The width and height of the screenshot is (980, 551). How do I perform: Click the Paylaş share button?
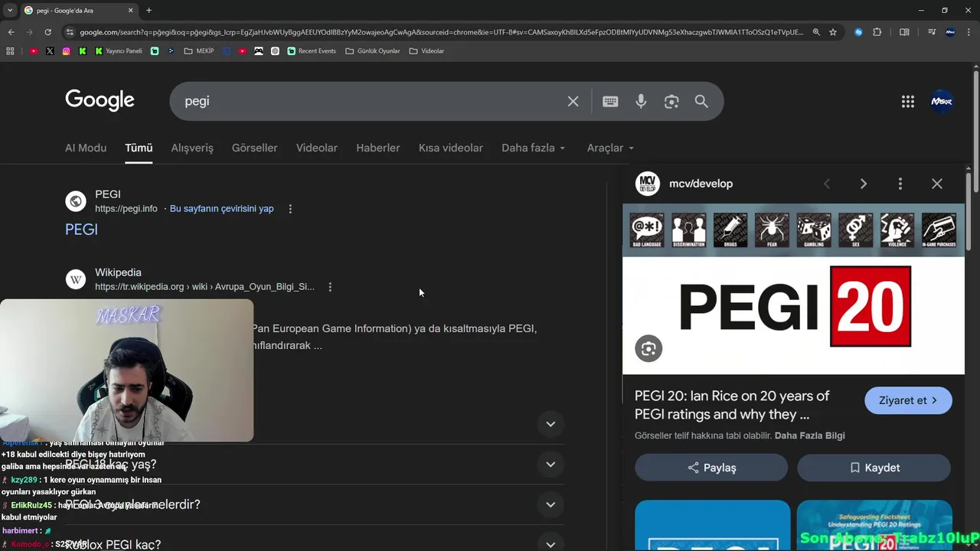(x=711, y=468)
